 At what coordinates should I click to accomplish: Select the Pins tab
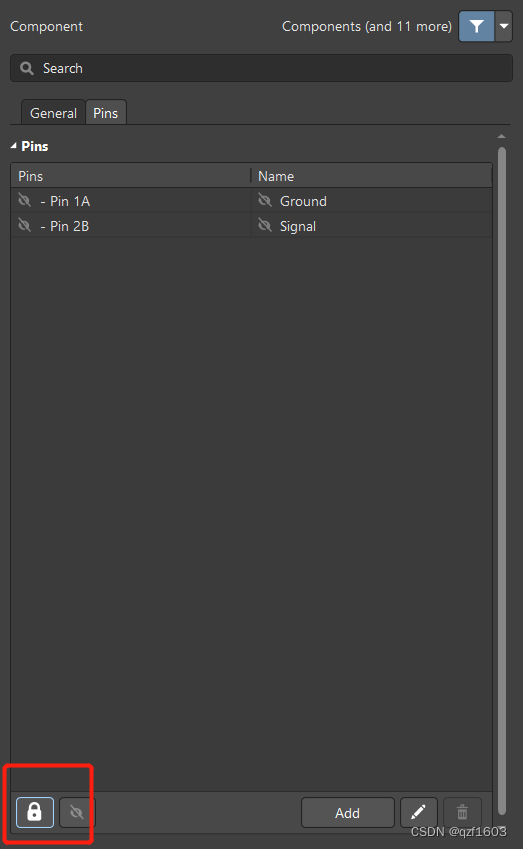[106, 113]
